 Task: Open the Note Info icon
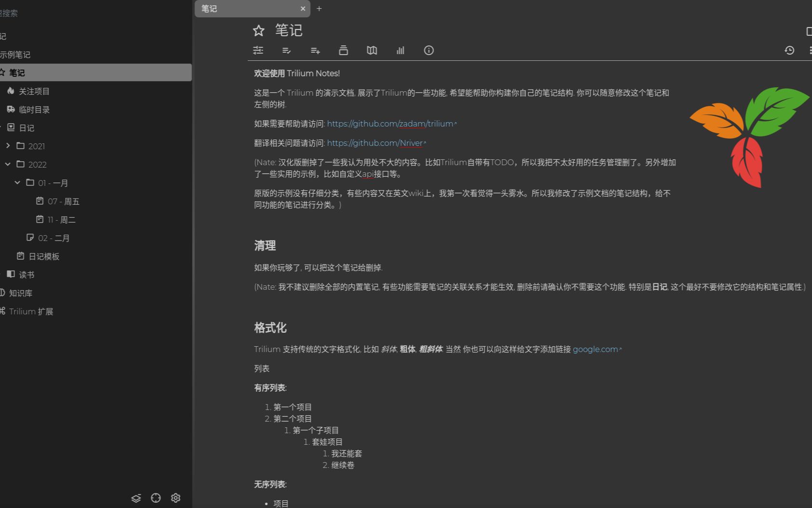428,50
